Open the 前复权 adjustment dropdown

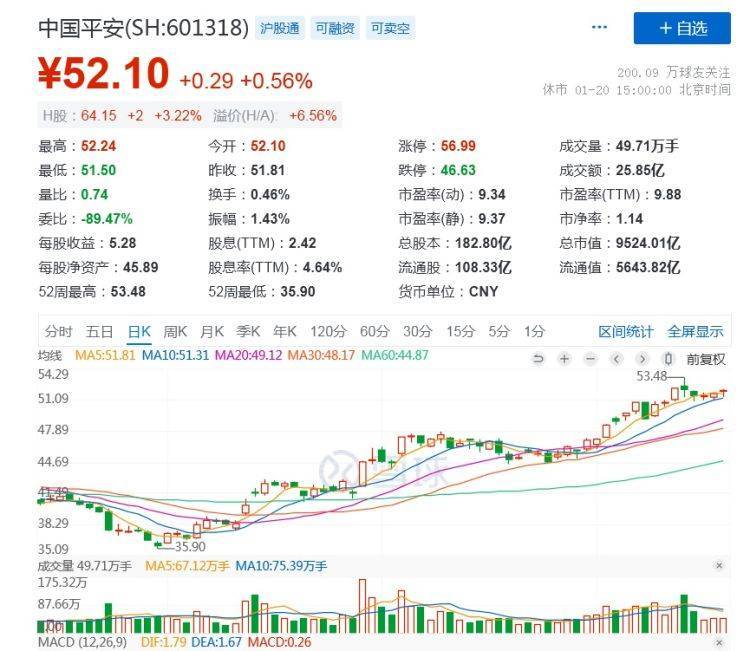point(706,359)
